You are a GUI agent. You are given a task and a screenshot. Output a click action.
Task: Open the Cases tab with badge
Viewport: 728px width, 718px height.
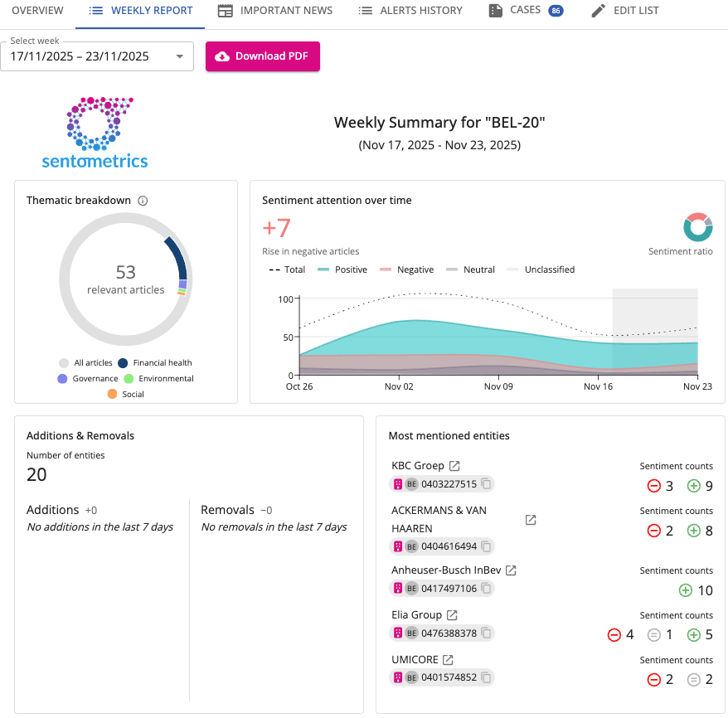tap(526, 11)
